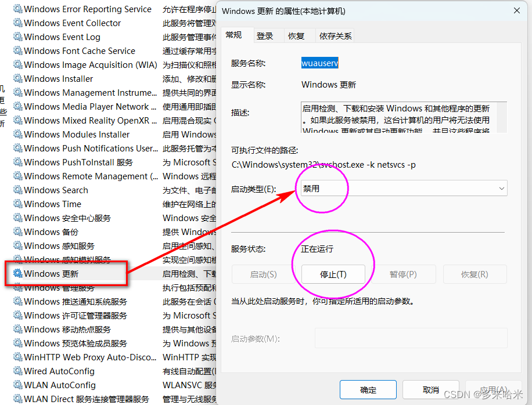Select the Windows Installer row text

(58, 79)
